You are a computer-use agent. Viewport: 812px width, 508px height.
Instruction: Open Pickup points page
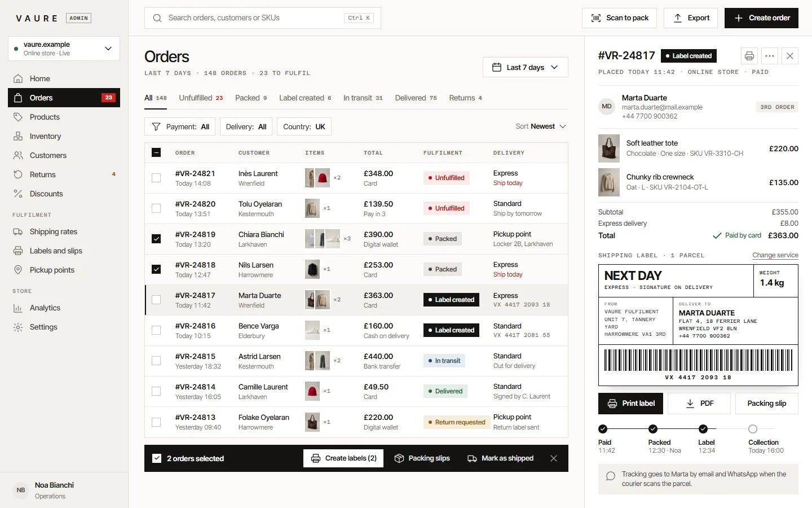[64, 270]
